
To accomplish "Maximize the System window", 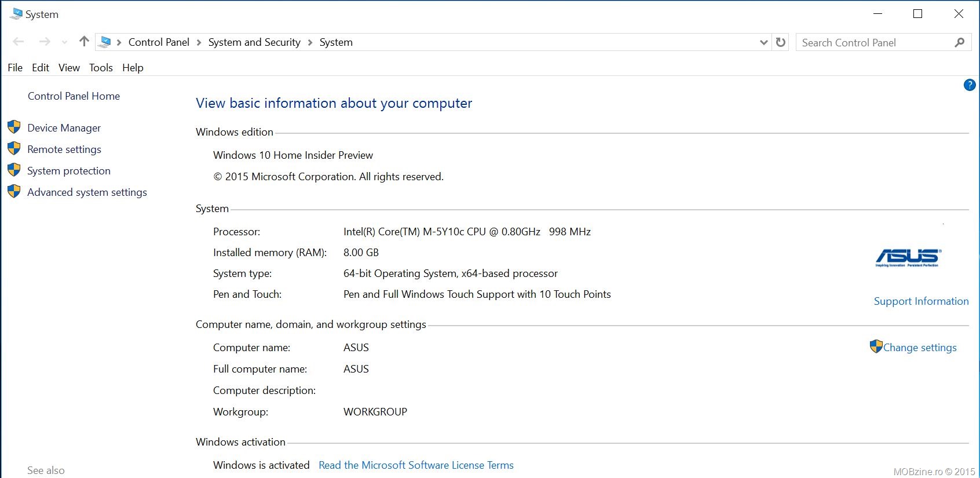I will pyautogui.click(x=917, y=14).
